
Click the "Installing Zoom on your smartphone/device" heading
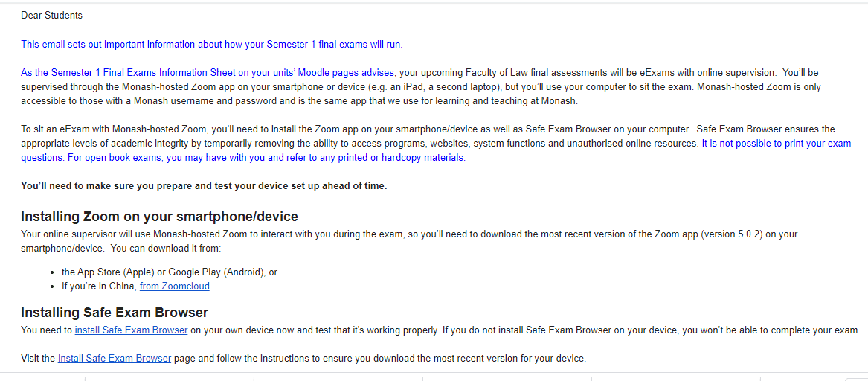tap(159, 217)
